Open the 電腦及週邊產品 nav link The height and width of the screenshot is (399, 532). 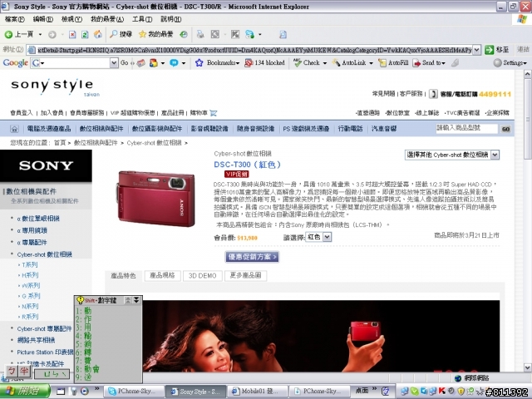(49, 129)
